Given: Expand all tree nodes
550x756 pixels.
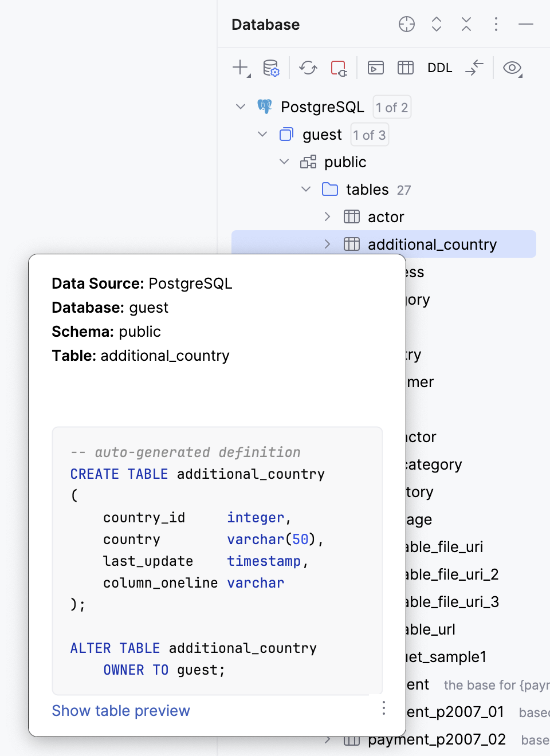Looking at the screenshot, I should pyautogui.click(x=436, y=25).
